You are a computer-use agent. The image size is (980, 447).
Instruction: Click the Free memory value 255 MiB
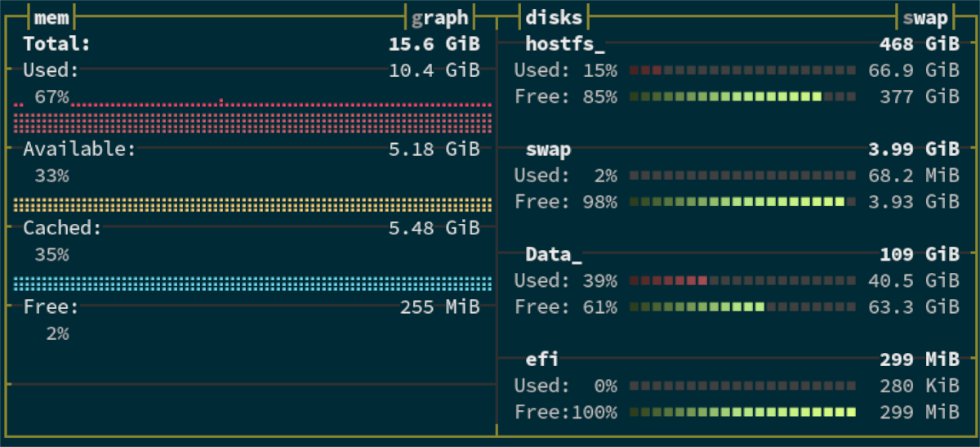[x=439, y=307]
